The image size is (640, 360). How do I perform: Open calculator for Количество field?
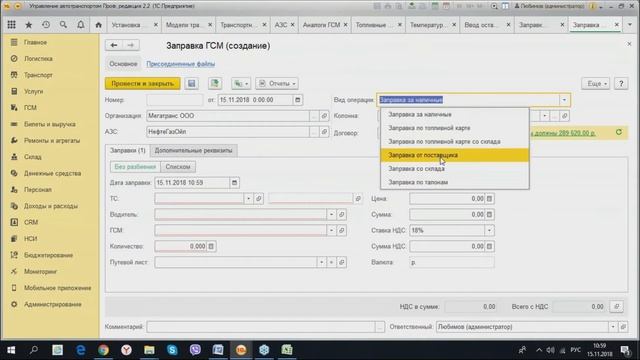(211, 247)
